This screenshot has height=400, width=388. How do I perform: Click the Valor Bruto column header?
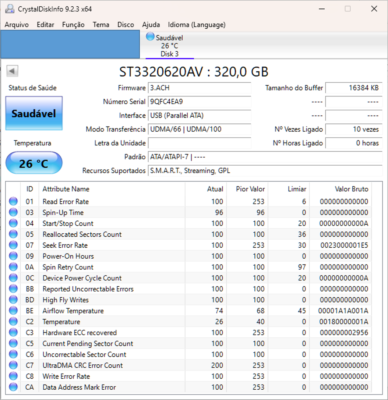point(352,189)
